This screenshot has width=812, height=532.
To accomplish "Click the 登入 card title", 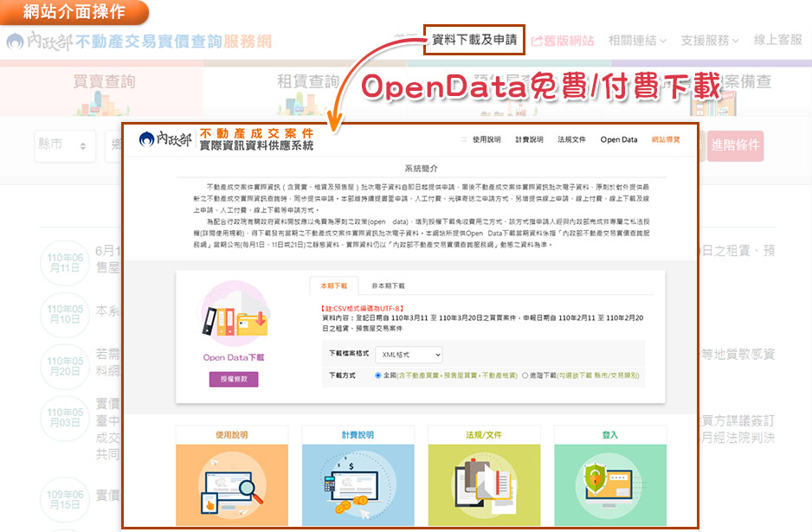I will tap(610, 435).
